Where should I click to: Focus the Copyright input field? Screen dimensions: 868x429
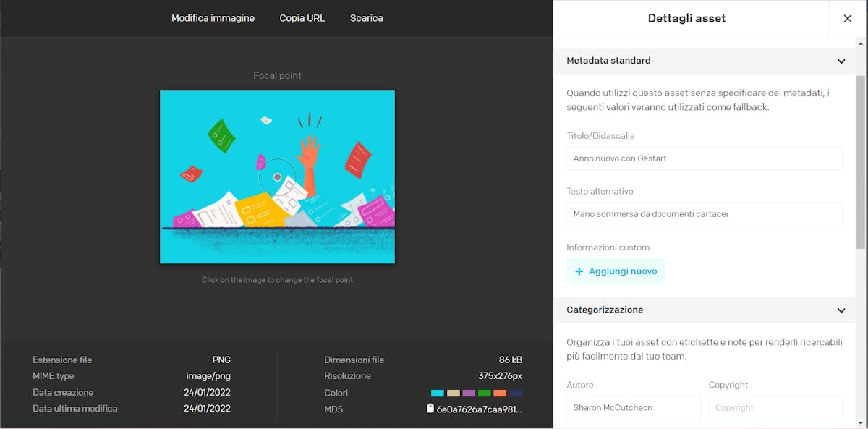point(775,407)
